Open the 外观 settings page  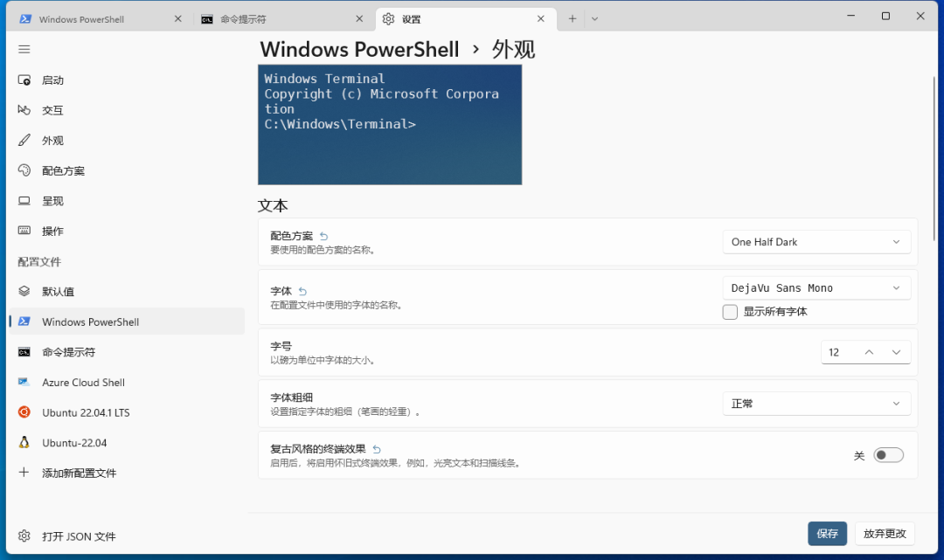pos(127,140)
